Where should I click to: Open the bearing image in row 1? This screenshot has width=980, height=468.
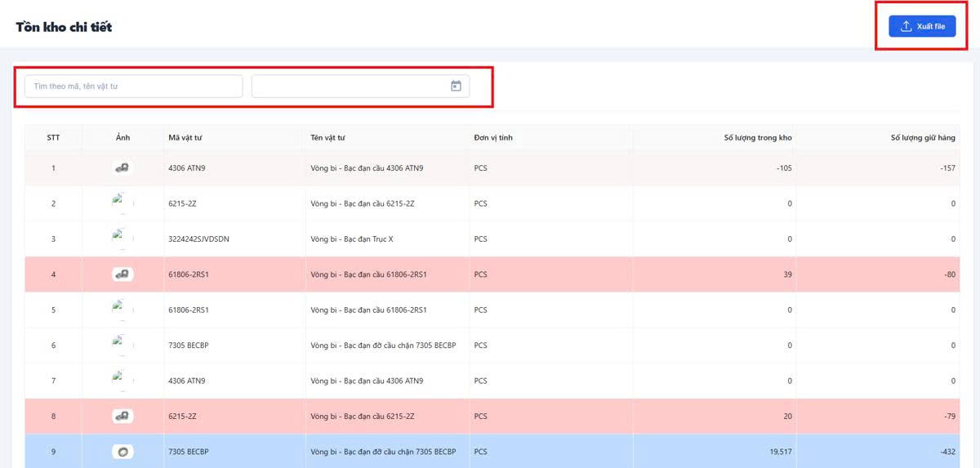coord(122,168)
